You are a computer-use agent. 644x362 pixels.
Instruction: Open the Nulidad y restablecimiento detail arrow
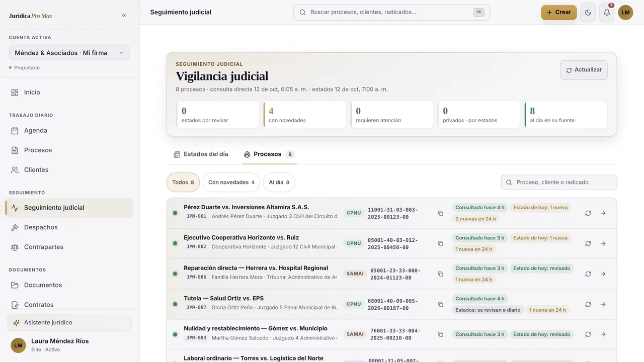pyautogui.click(x=603, y=334)
